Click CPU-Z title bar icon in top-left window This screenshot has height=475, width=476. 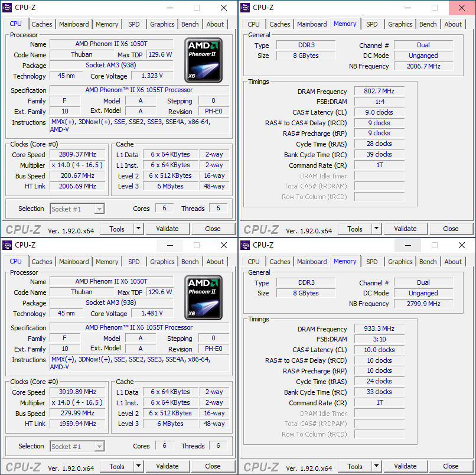click(8, 8)
